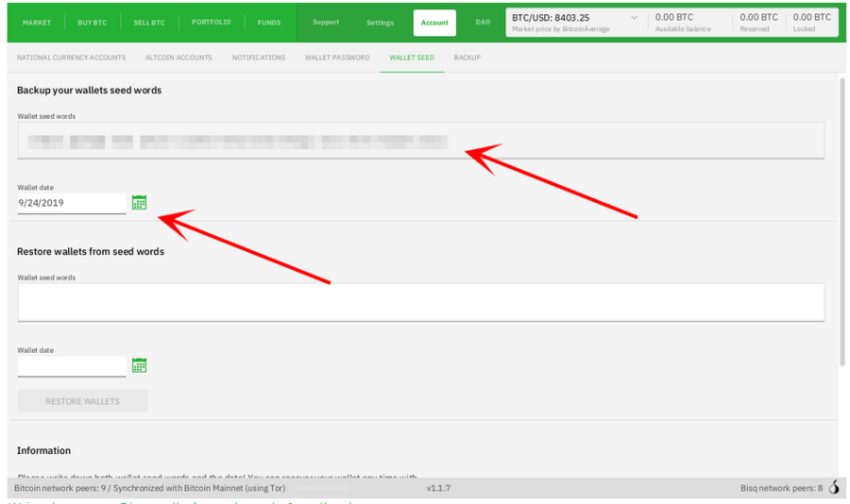Viewport: 850px width, 504px height.
Task: Click the restore wallet seed words field
Action: coord(420,302)
